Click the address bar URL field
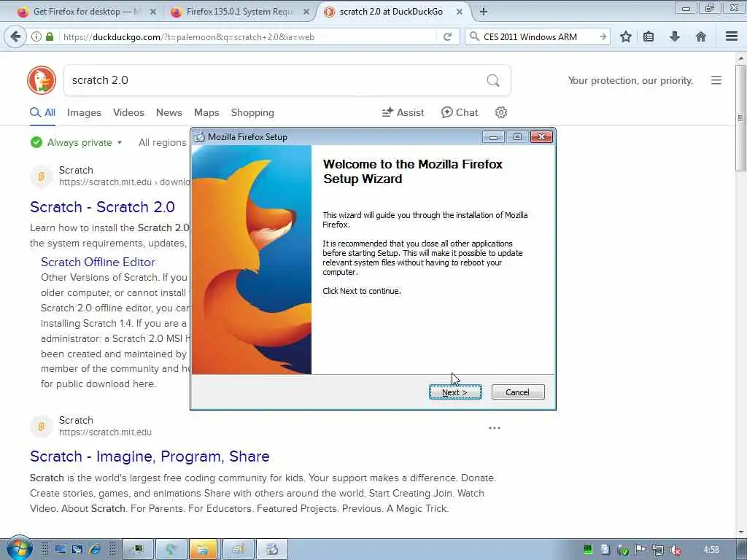747x560 pixels. click(x=248, y=36)
